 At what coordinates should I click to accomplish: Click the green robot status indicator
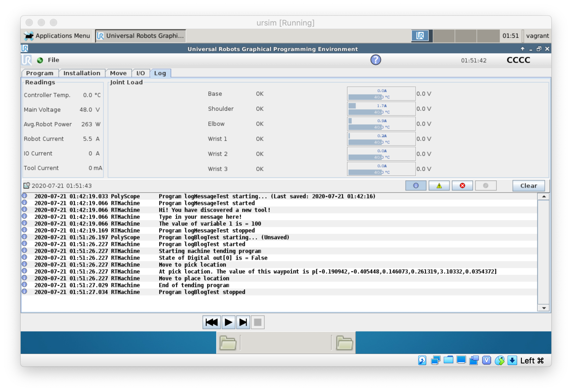[x=40, y=60]
